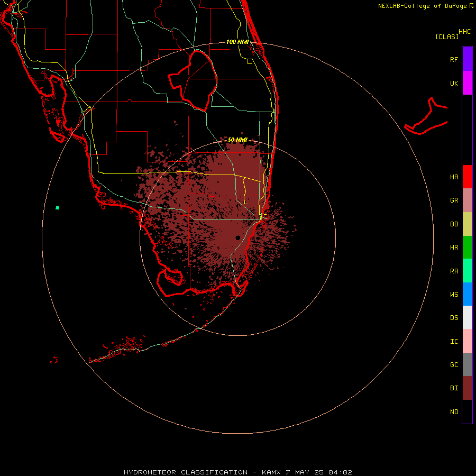Screen dimensions: 476x476
Task: Click the DS legend label
Action: (x=454, y=317)
